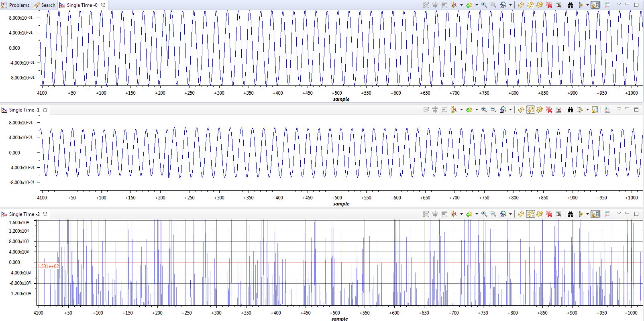Image resolution: width=644 pixels, height=321 pixels.
Task: Open graph properties in Single Time -1 toolbar
Action: [558, 110]
